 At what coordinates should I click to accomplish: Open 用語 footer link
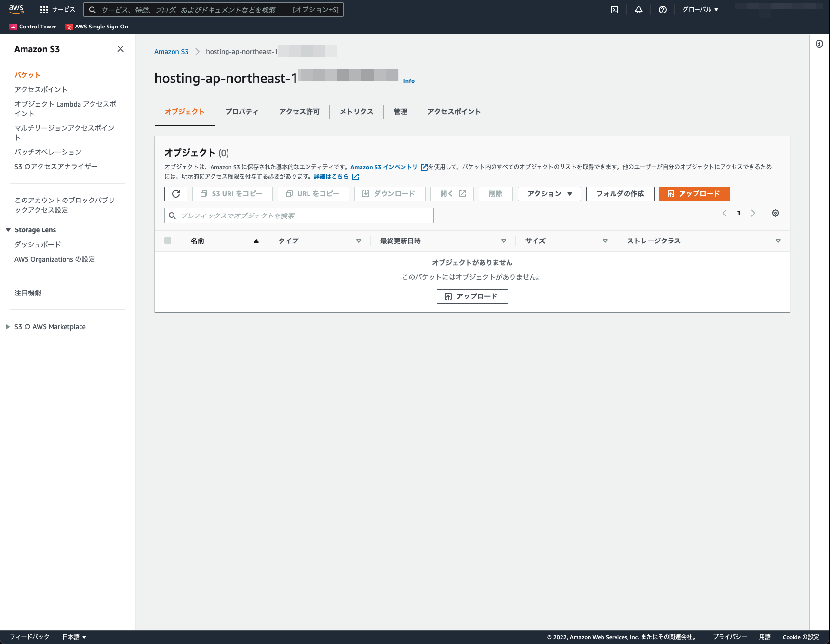click(x=765, y=637)
